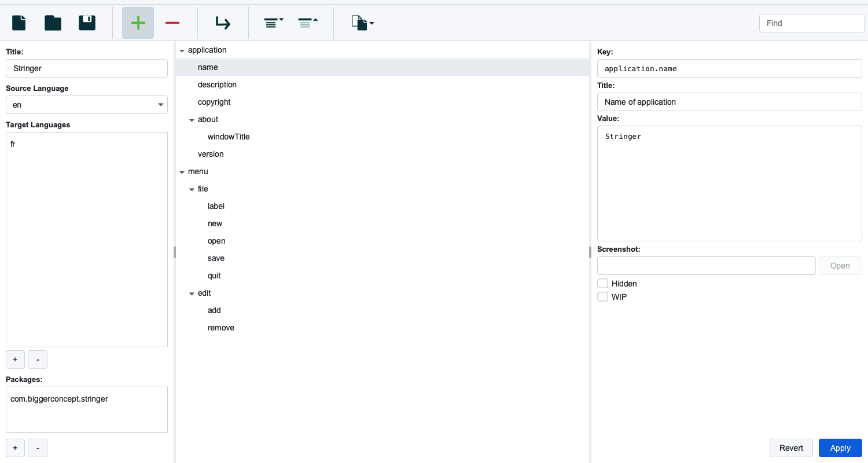Image resolution: width=868 pixels, height=463 pixels.
Task: Select the remove tree row
Action: [382, 328]
